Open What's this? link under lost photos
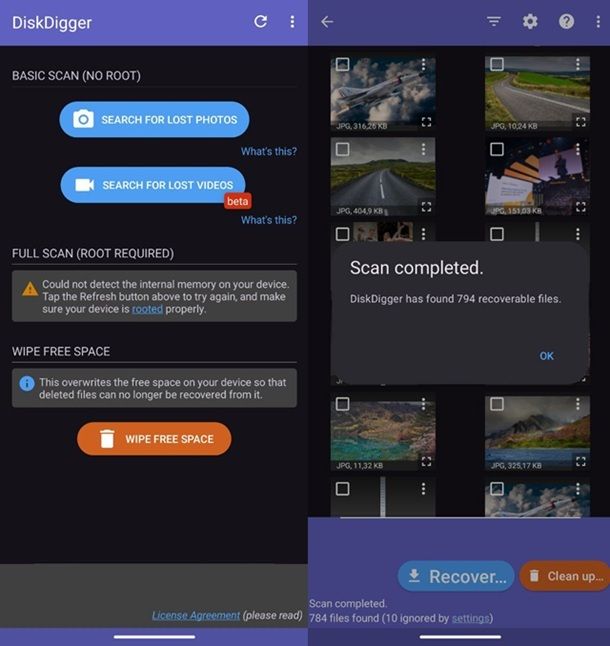This screenshot has height=646, width=610. 269,152
